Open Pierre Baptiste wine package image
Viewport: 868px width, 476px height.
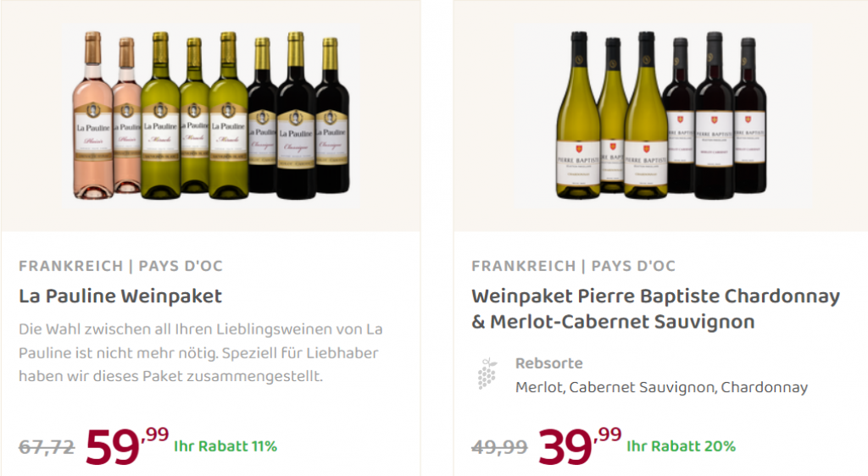tap(661, 115)
